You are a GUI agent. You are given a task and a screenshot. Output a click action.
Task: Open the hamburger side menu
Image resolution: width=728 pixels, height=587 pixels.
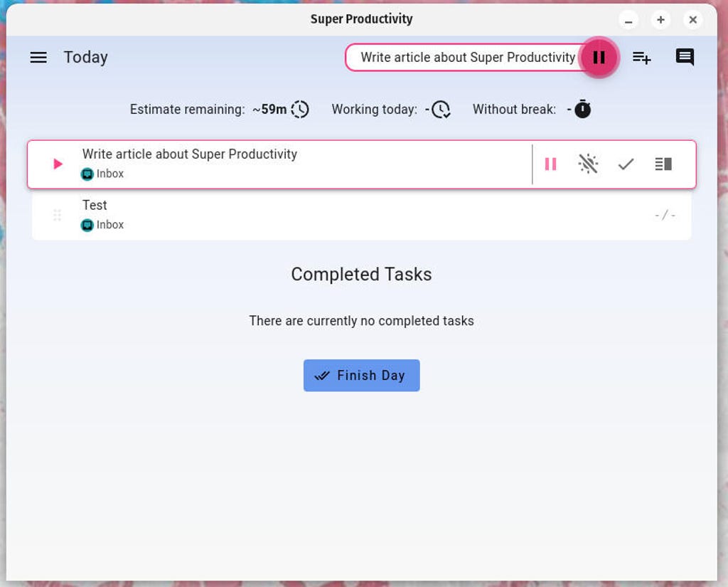click(38, 57)
